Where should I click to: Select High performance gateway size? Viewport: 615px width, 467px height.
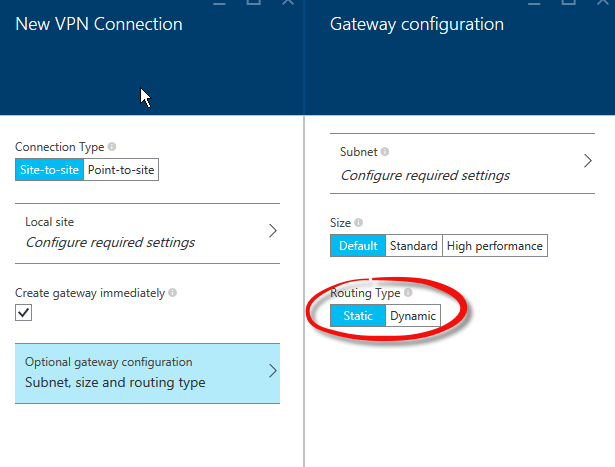[x=495, y=246]
